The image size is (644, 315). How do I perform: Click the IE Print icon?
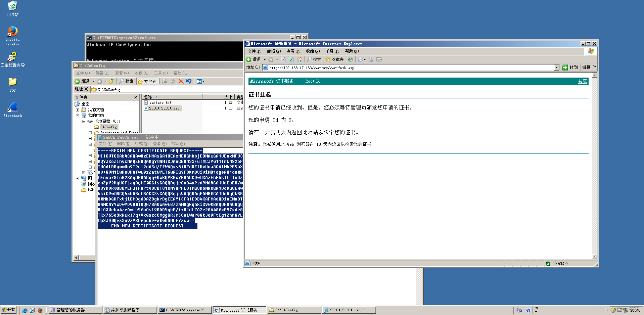coord(371,59)
